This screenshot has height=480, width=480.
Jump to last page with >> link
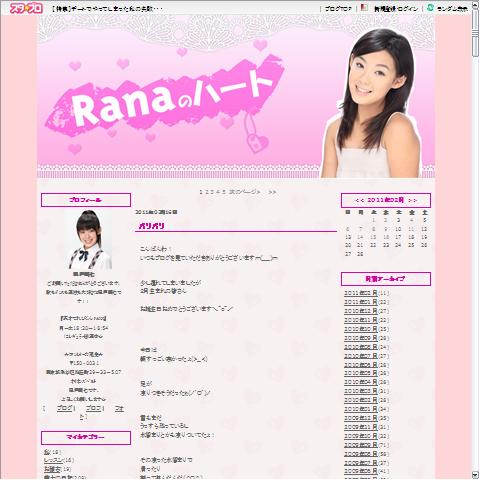(272, 192)
